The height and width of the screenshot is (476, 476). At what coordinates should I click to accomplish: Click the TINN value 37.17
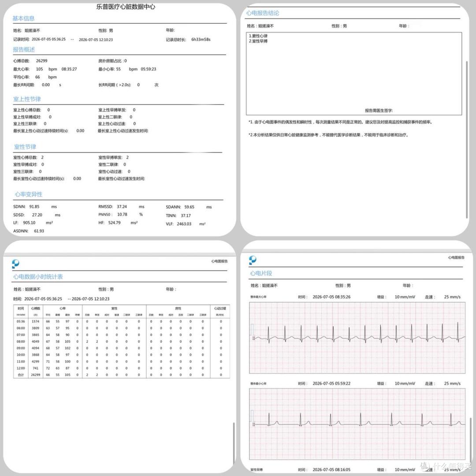(x=186, y=216)
